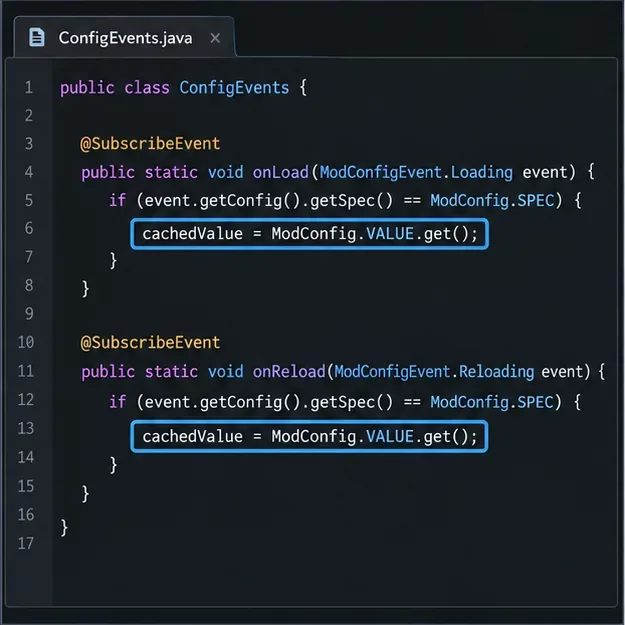Click line number 6 in the gutter
The width and height of the screenshot is (625, 625).
point(29,228)
